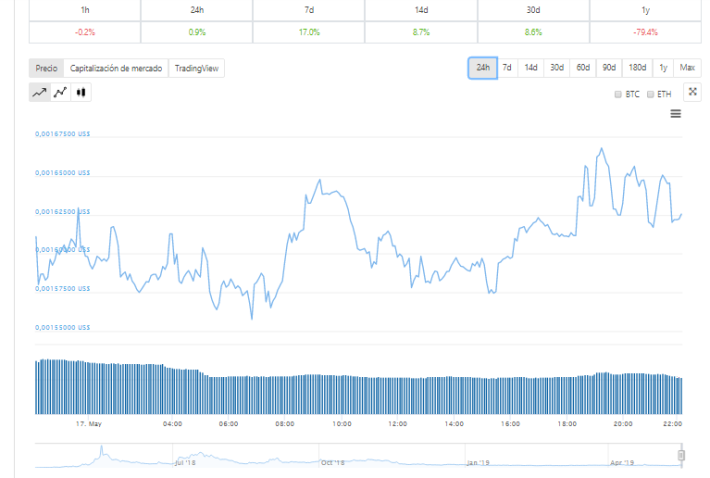This screenshot has height=478, width=710.
Task: Select the 24h range button
Action: [483, 68]
